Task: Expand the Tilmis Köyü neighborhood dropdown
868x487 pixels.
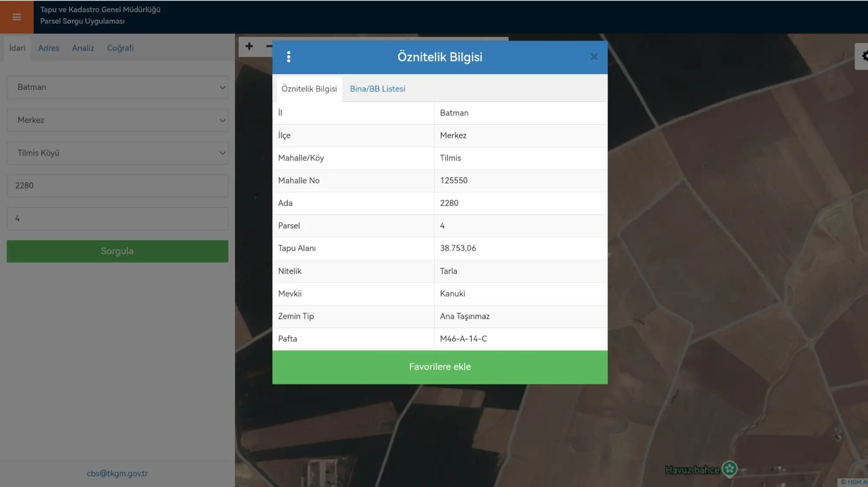Action: pyautogui.click(x=117, y=153)
